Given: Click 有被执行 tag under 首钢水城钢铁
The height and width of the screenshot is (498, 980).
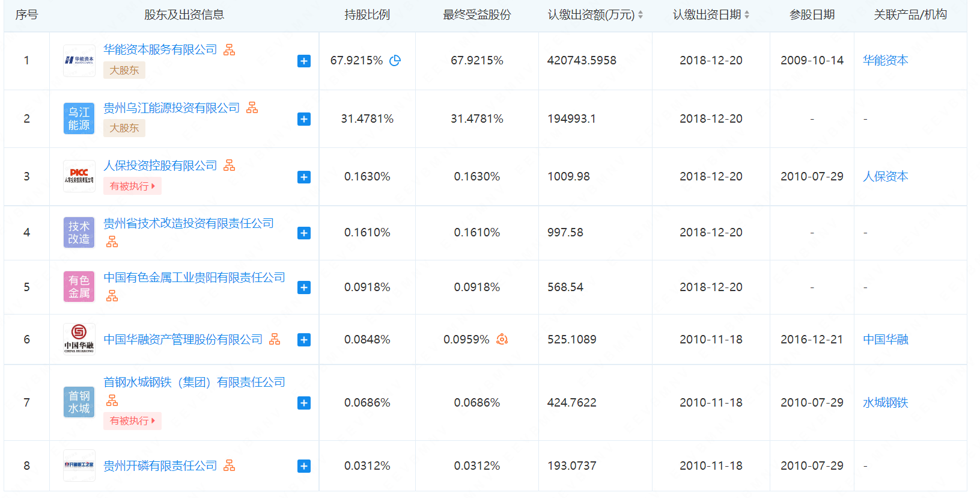Looking at the screenshot, I should 132,421.
